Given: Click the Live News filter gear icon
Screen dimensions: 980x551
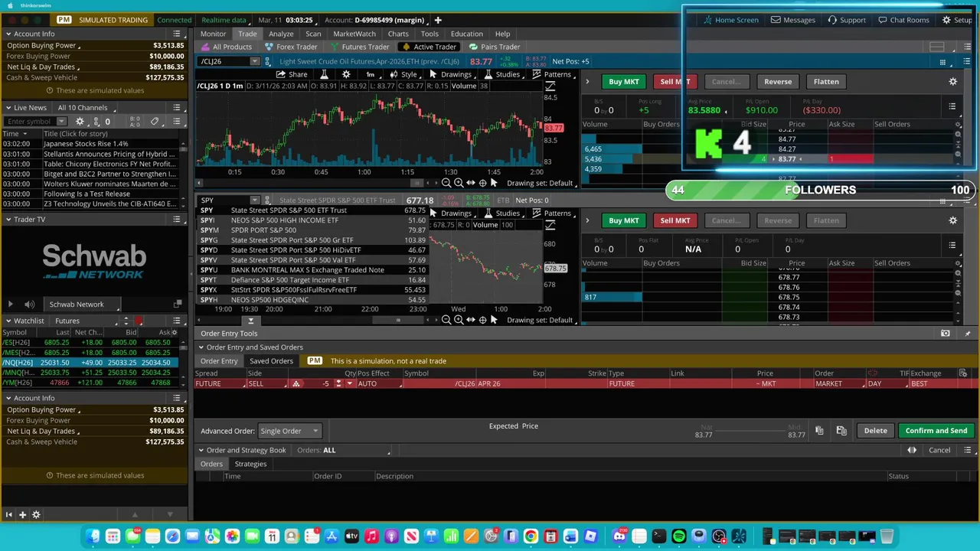Looking at the screenshot, I should [80, 122].
